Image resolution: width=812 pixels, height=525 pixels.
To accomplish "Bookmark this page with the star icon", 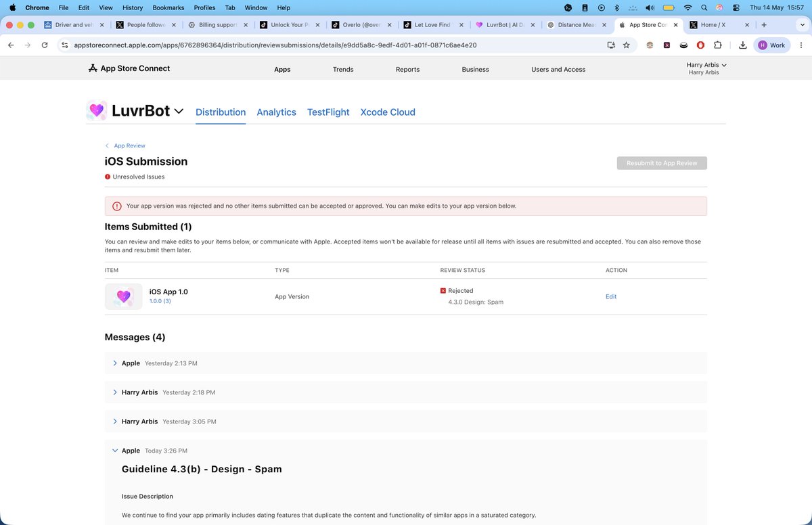I will [x=627, y=45].
